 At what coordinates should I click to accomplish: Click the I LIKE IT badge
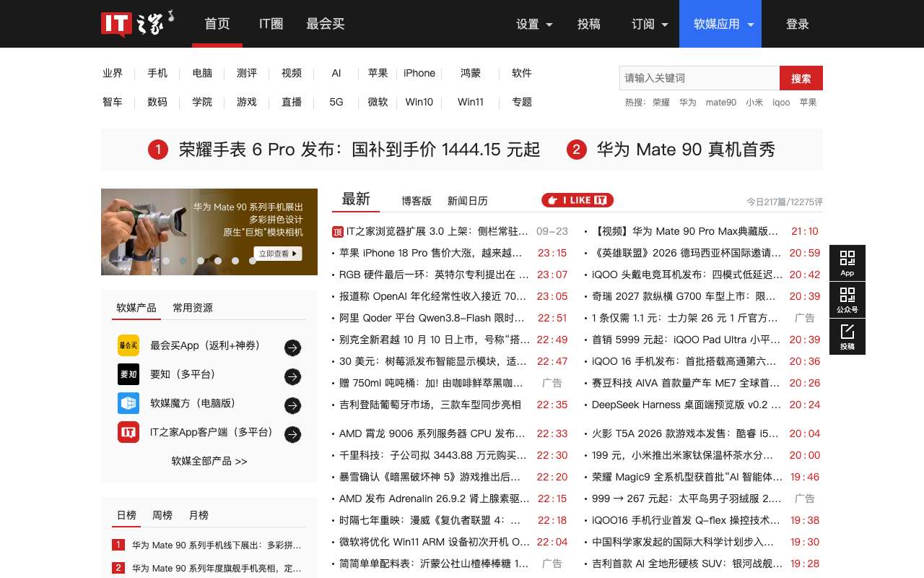pyautogui.click(x=577, y=200)
